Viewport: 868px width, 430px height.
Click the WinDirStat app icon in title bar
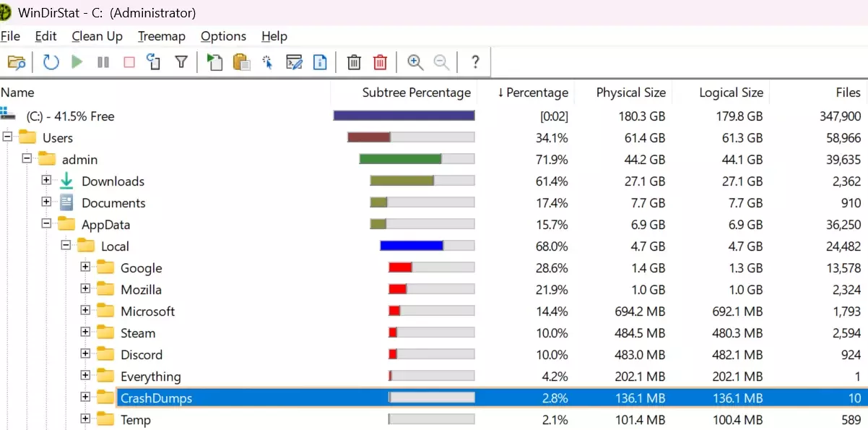tap(6, 12)
